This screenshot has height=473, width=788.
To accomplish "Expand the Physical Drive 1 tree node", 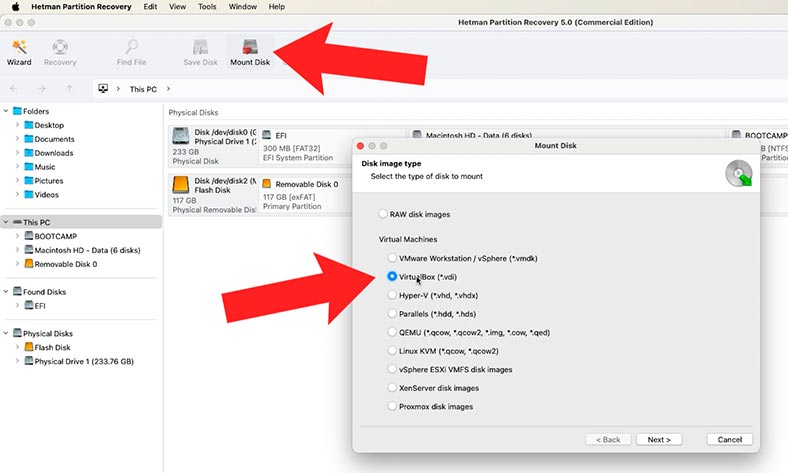I will [x=18, y=361].
